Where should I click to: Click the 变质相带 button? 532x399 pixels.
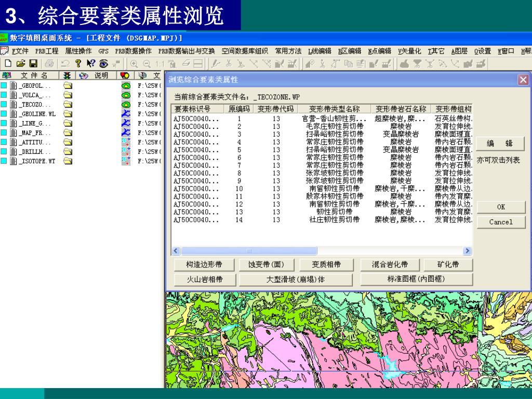pos(326,264)
